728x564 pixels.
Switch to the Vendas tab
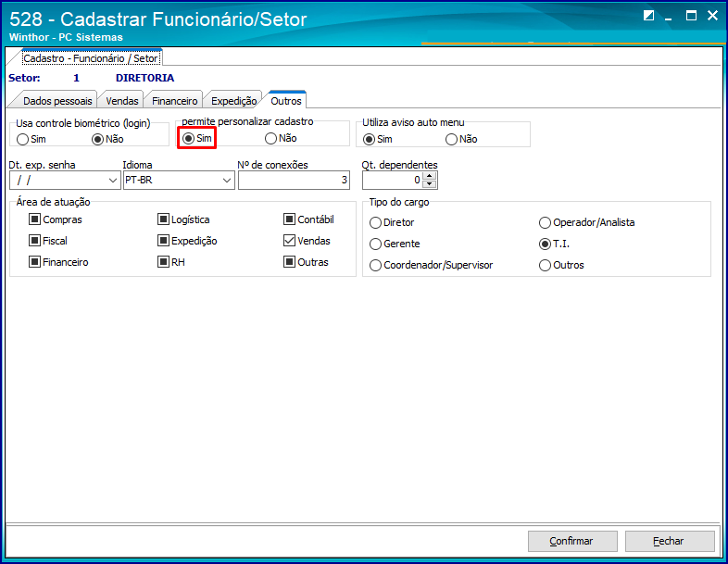click(x=122, y=101)
